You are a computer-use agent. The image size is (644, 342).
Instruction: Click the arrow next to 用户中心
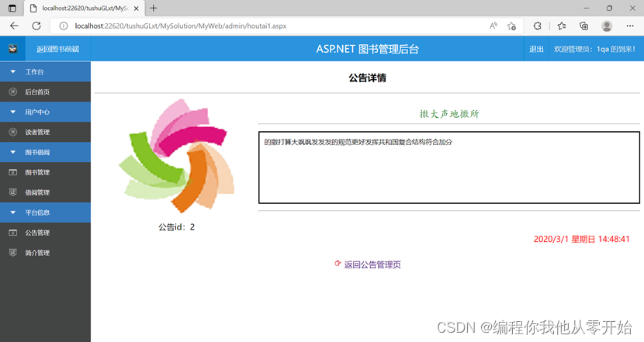coord(13,112)
